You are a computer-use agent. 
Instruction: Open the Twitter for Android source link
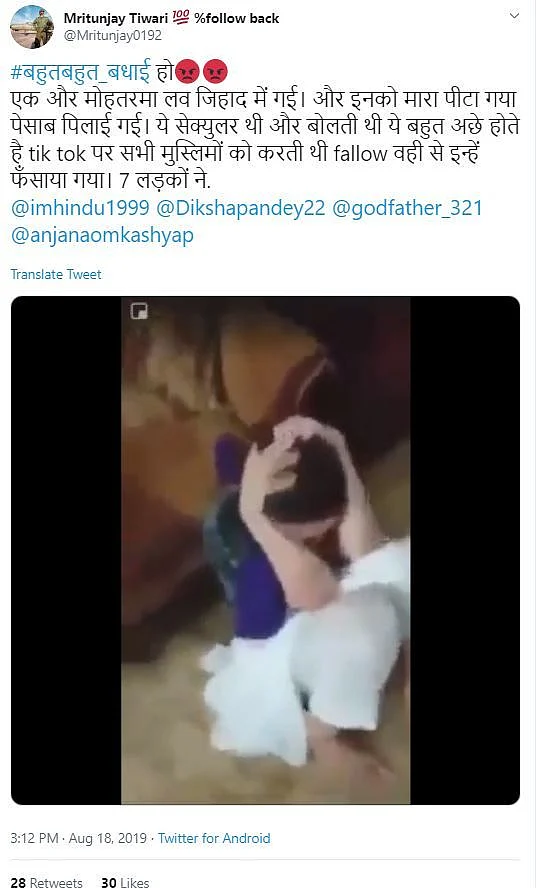[214, 838]
